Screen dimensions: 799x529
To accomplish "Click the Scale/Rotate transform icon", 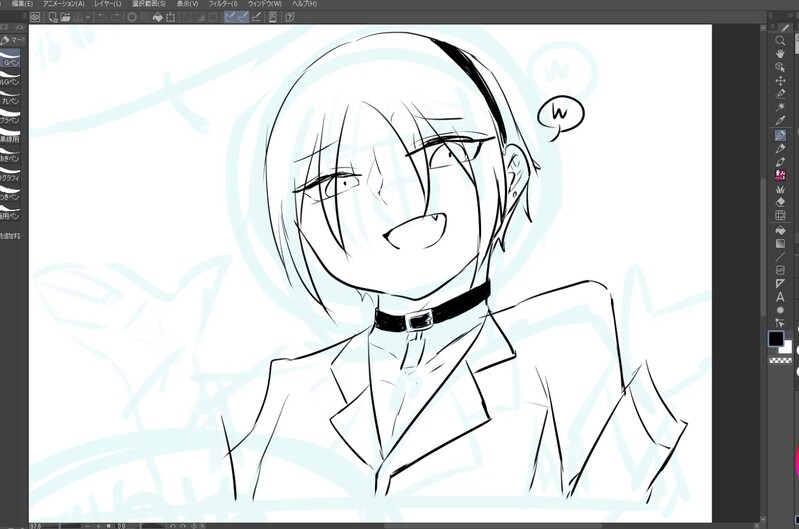I will pos(171,17).
